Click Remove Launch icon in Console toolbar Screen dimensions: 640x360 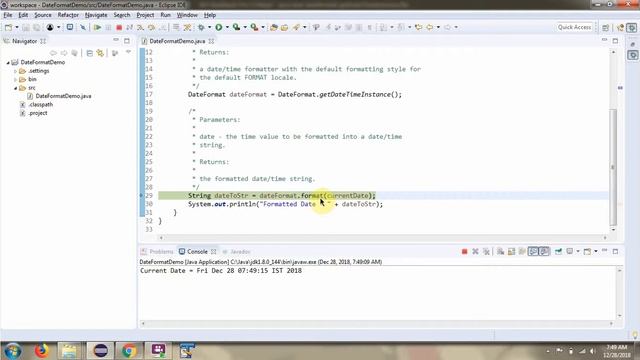pos(475,251)
